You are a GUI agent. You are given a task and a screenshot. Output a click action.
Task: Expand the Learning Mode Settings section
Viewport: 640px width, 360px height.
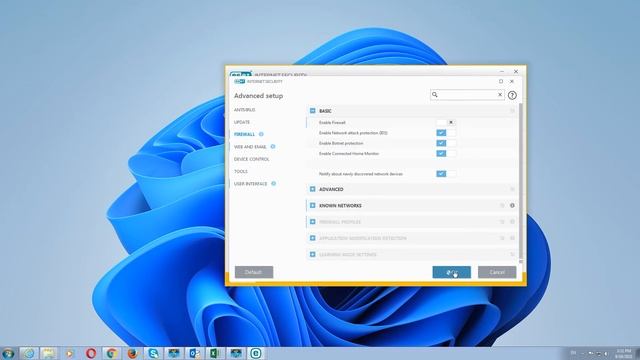[313, 255]
